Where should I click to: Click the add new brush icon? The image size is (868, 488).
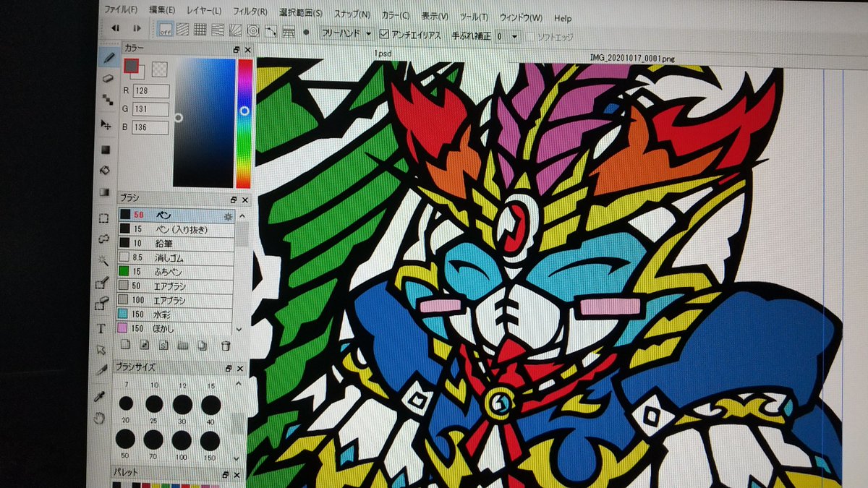124,344
